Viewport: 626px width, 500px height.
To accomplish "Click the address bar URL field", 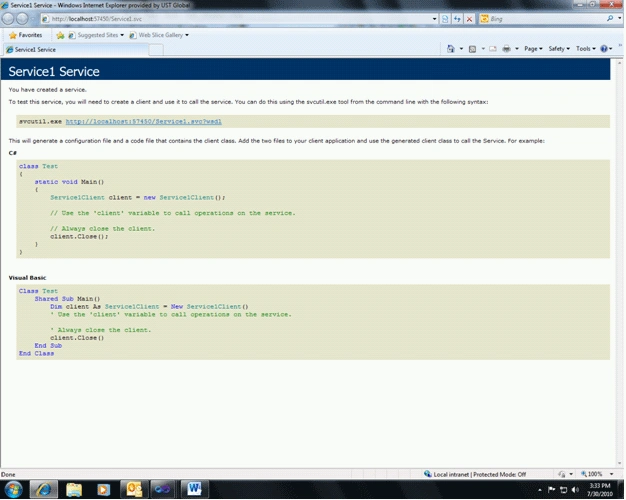I will click(x=236, y=19).
